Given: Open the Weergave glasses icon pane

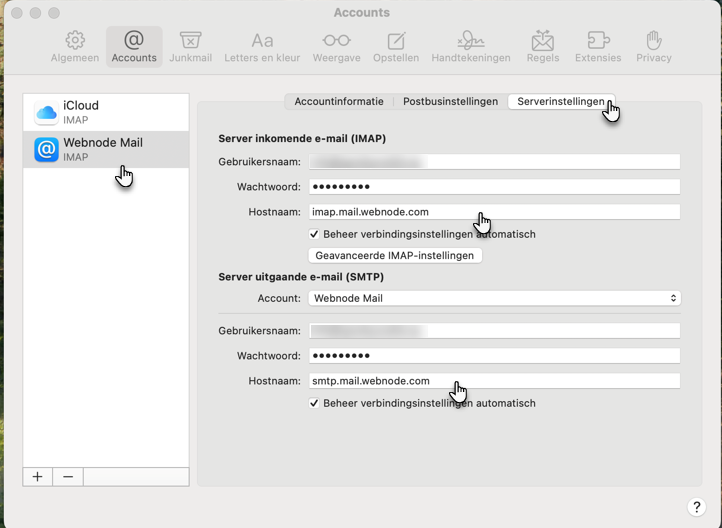Looking at the screenshot, I should pos(337,46).
